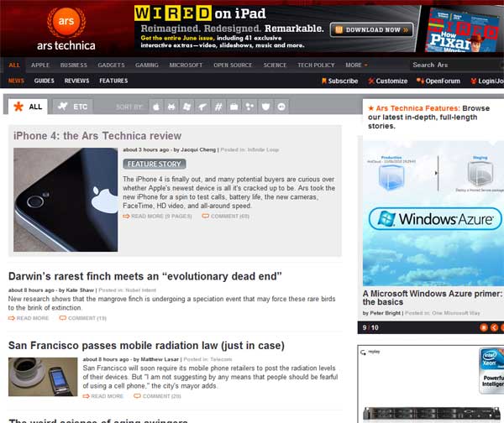The width and height of the screenshot is (504, 423).
Task: Open the APPLE section in navigation
Action: click(40, 65)
